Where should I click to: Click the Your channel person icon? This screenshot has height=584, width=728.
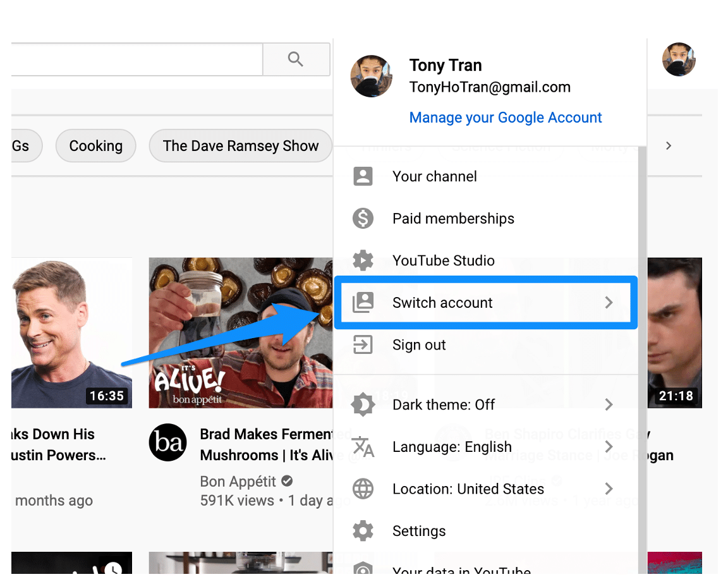click(363, 176)
